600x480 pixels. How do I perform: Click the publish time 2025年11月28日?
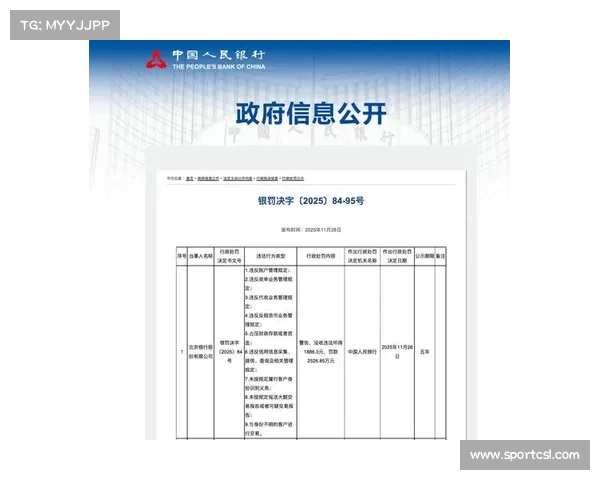(323, 230)
